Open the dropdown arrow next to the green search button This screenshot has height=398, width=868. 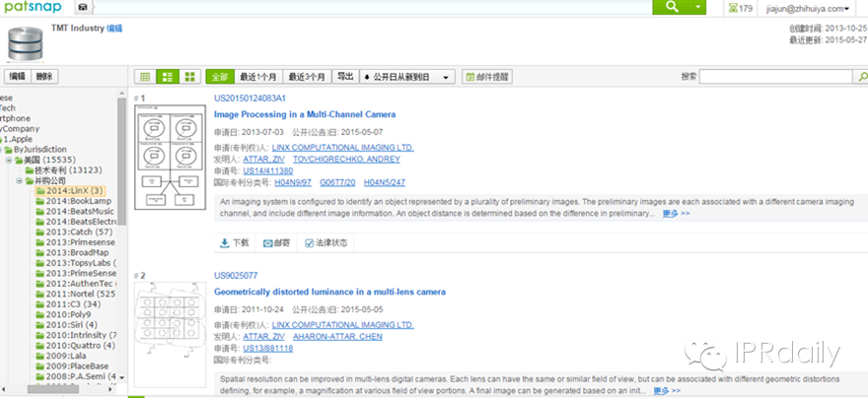click(x=697, y=7)
